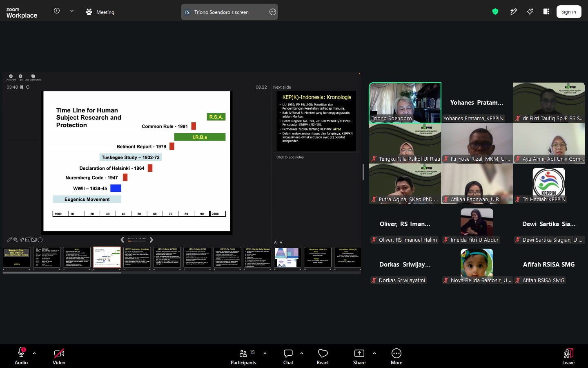
Task: Click Leave meeting icon
Action: pyautogui.click(x=568, y=356)
